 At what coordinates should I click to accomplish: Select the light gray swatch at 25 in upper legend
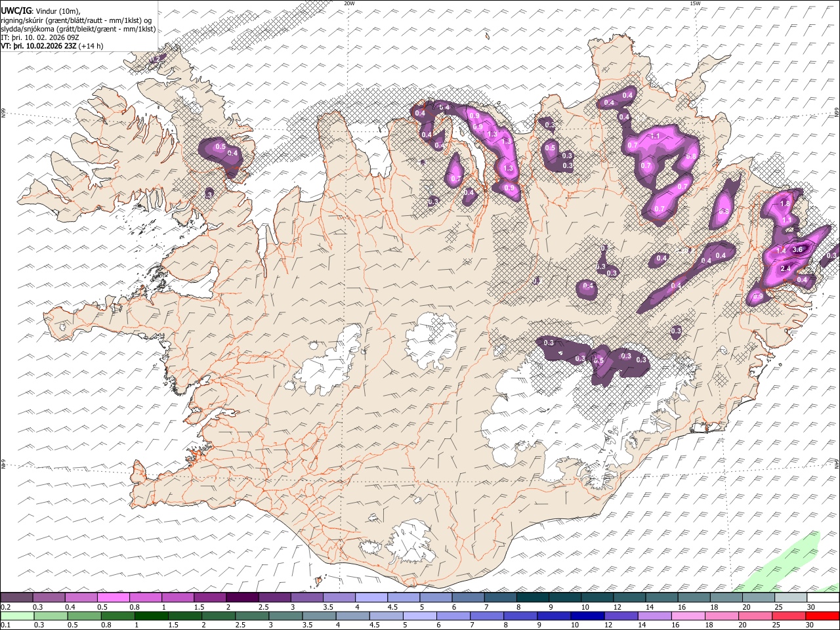pos(791,598)
